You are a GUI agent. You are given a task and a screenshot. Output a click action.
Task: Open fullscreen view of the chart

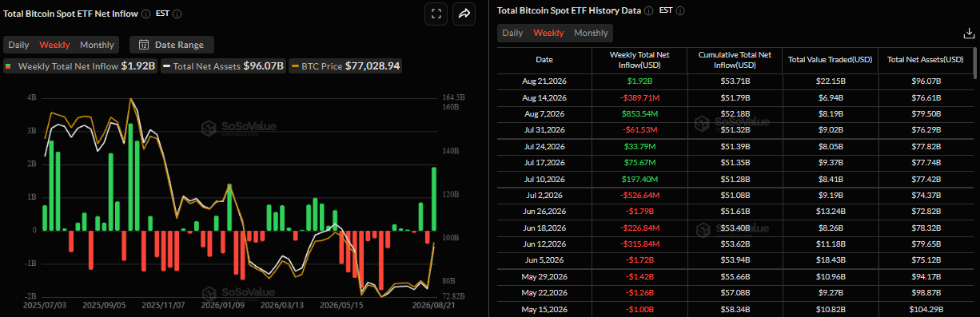pos(436,14)
